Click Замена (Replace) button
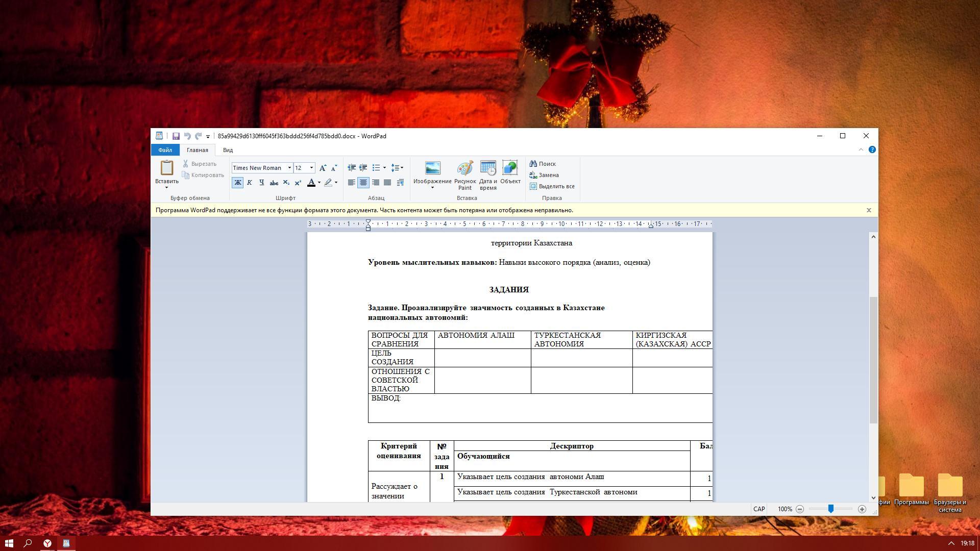Viewport: 980px width, 551px height. 544,175
